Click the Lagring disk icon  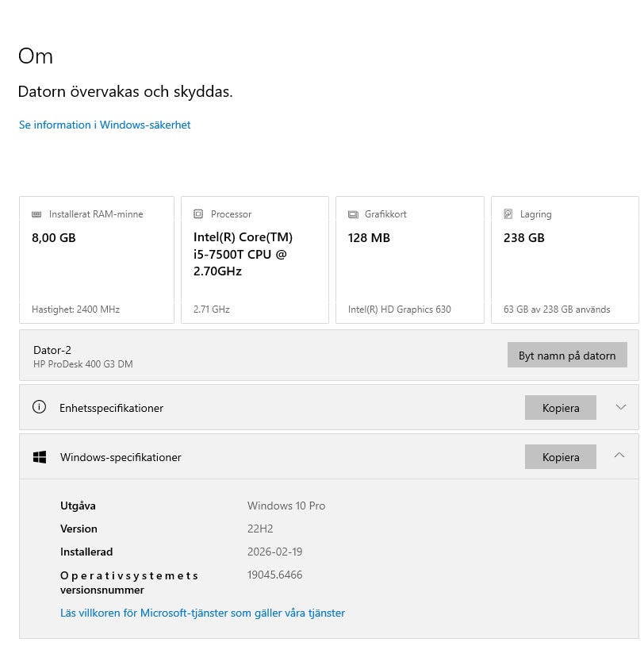(508, 213)
